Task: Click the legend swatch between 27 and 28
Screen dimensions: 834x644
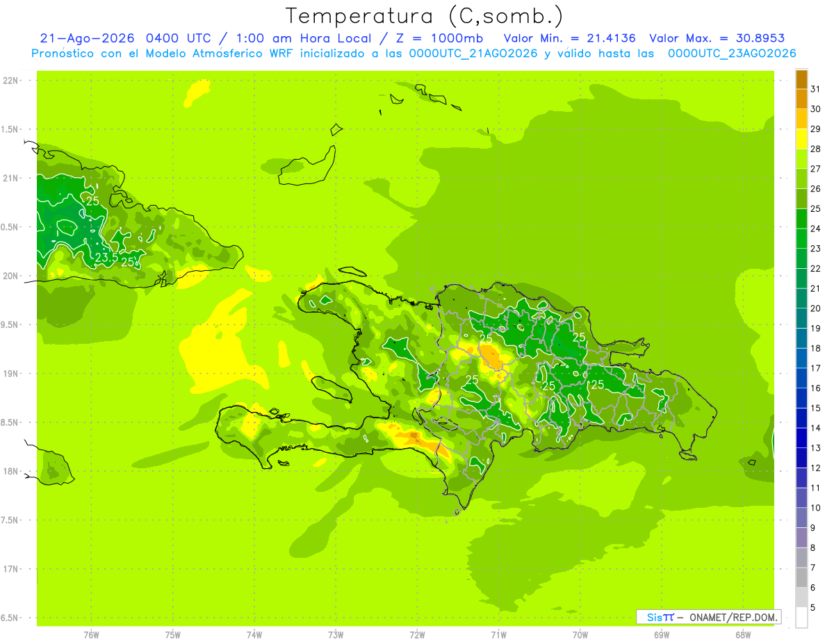Action: [x=801, y=158]
